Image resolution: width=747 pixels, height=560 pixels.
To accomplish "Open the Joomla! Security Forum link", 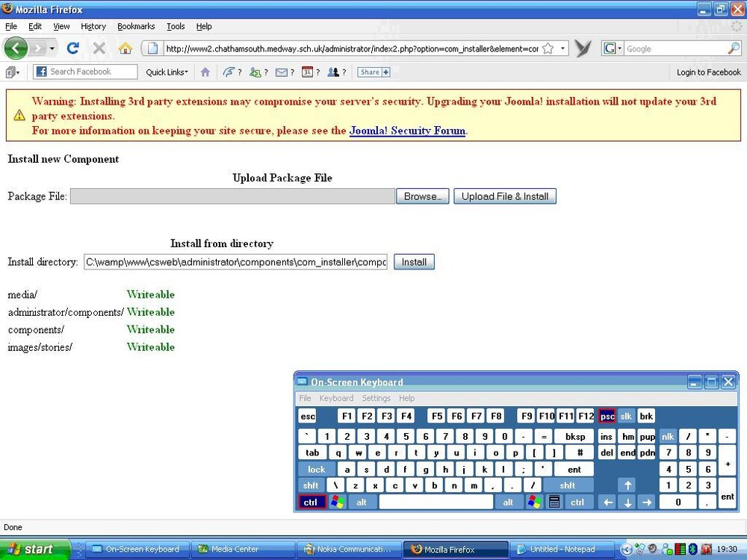I will 407,131.
